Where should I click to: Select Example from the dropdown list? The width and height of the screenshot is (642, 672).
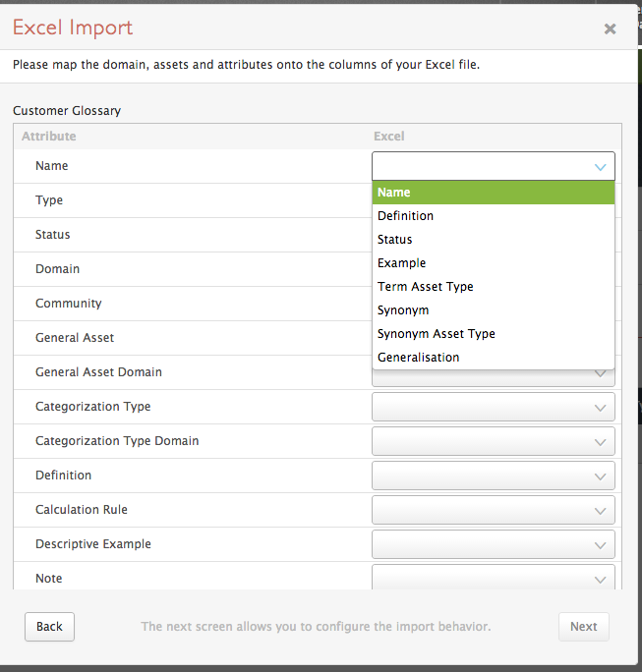coord(494,263)
